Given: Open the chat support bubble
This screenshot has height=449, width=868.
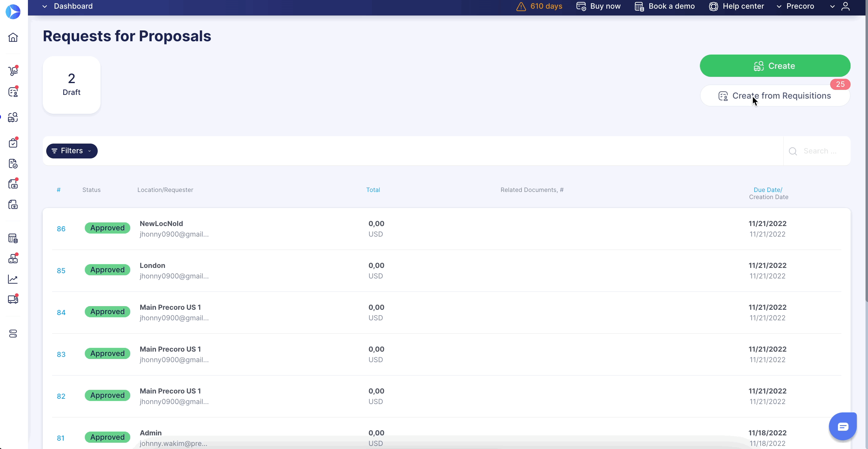Looking at the screenshot, I should (x=843, y=426).
